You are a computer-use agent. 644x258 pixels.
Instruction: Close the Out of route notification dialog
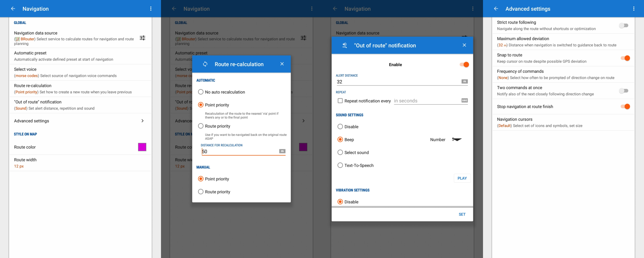point(464,45)
